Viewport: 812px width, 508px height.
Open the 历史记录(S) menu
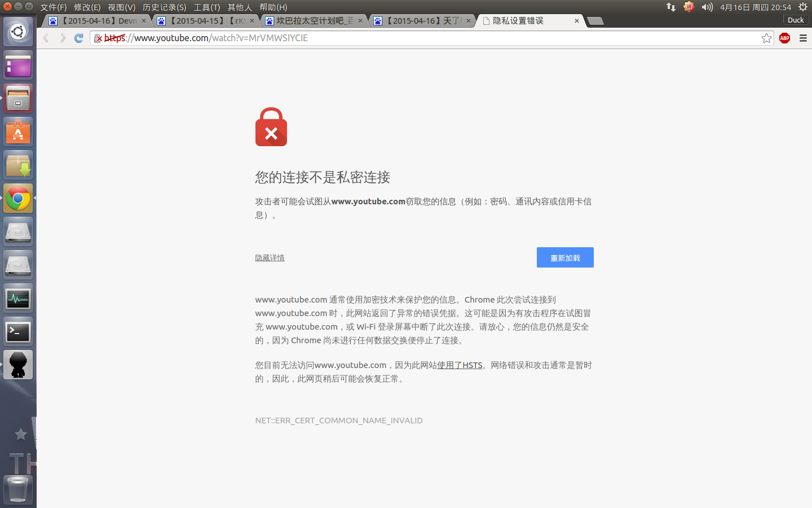click(x=165, y=7)
